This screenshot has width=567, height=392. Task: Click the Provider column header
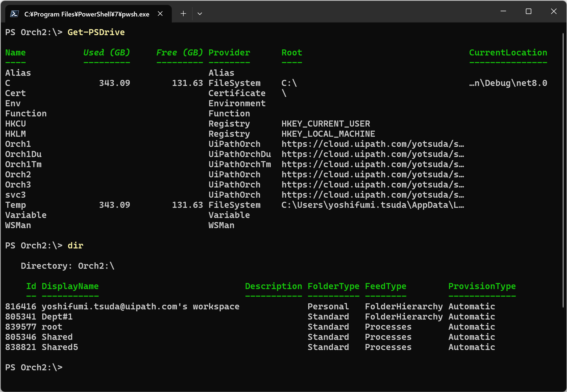point(229,52)
